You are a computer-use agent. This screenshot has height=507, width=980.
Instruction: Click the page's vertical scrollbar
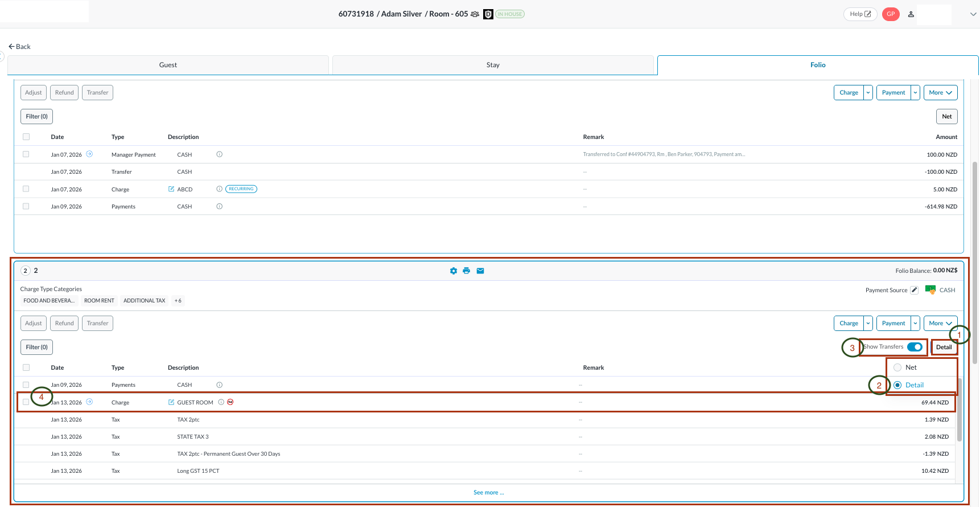[975, 262]
